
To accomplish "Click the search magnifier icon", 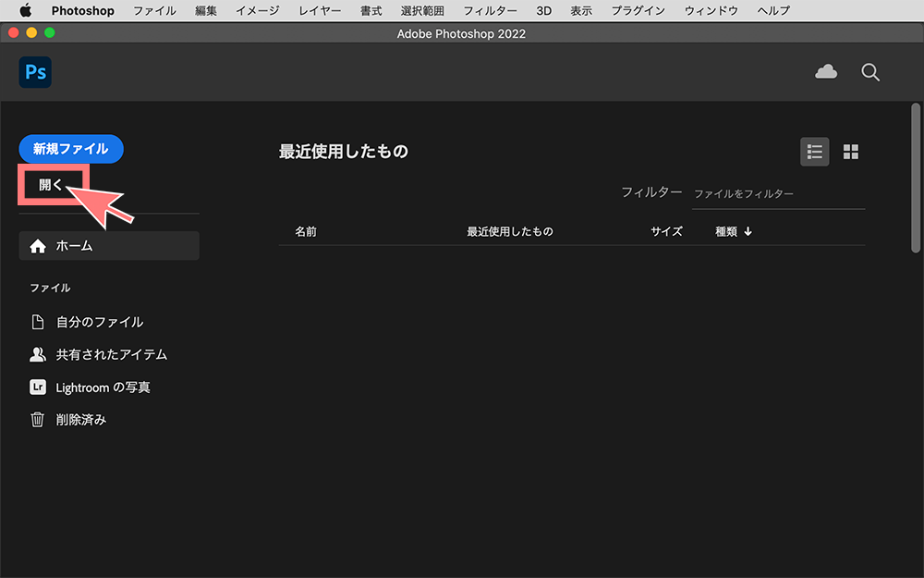I will click(870, 72).
